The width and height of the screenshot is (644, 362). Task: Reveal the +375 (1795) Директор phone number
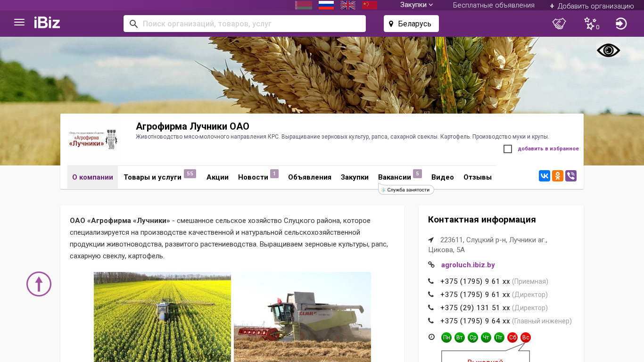coord(475,295)
